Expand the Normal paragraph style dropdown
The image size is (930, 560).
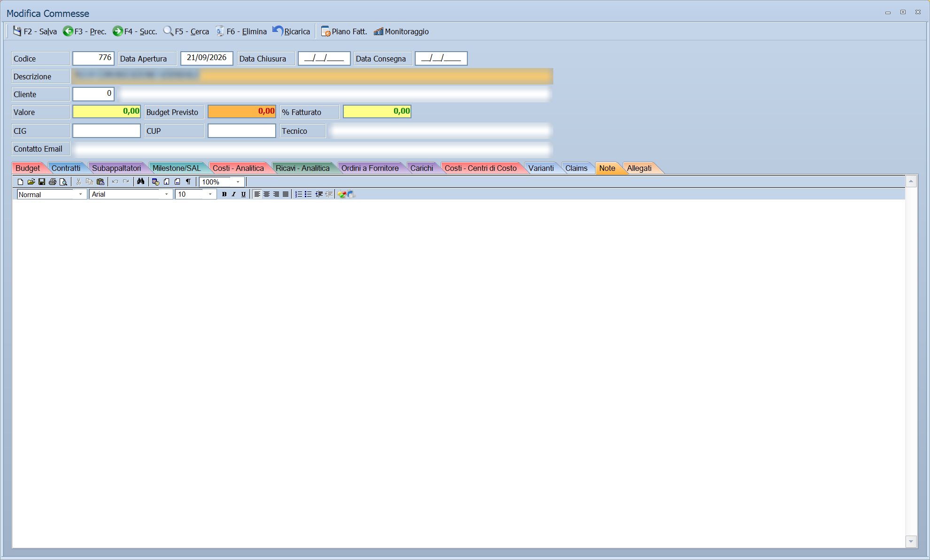pos(80,194)
